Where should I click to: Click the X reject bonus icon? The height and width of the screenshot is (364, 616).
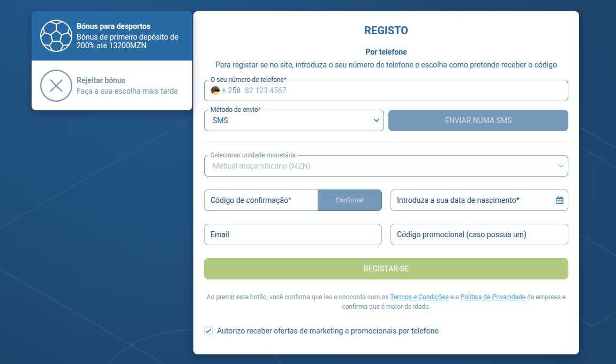point(56,86)
